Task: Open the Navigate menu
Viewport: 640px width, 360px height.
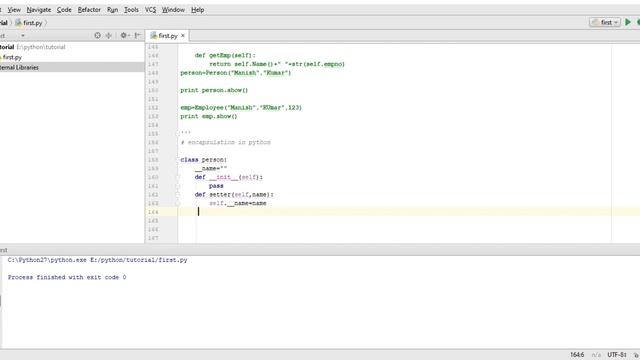Action: 39,9
